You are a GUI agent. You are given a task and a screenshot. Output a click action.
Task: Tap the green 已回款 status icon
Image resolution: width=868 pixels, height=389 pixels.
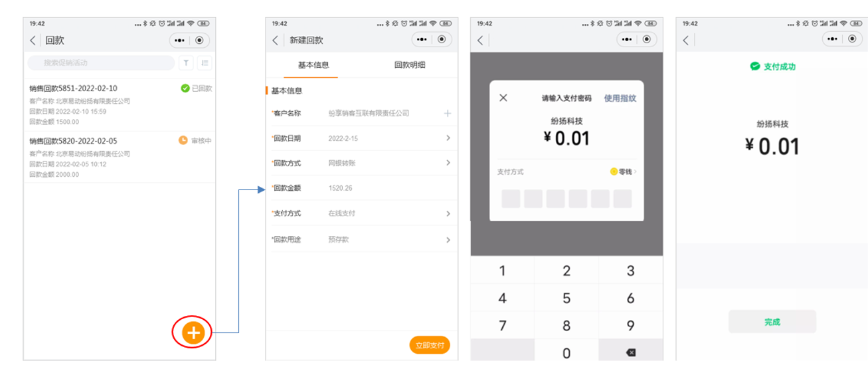(x=185, y=88)
